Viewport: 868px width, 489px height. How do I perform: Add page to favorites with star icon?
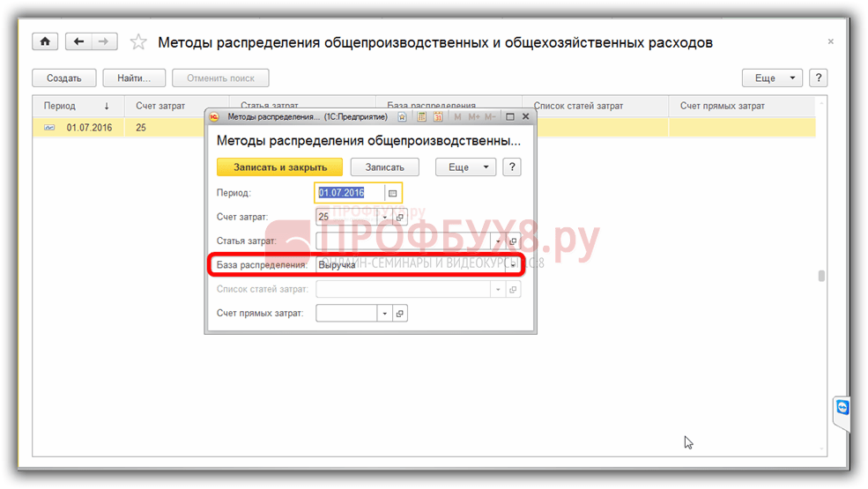[x=137, y=42]
